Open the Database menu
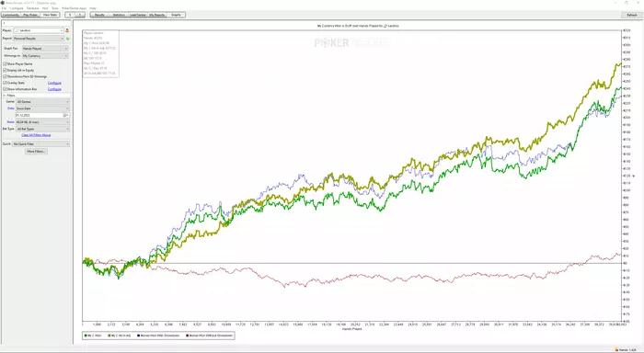 point(32,8)
